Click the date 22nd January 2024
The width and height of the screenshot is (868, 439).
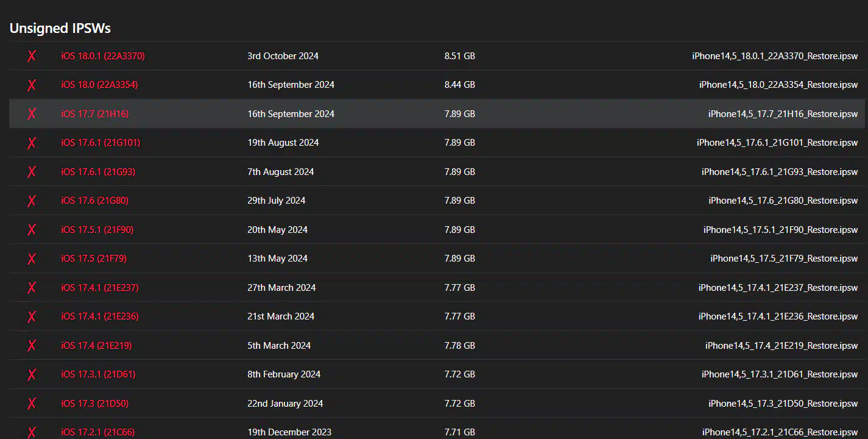point(285,404)
